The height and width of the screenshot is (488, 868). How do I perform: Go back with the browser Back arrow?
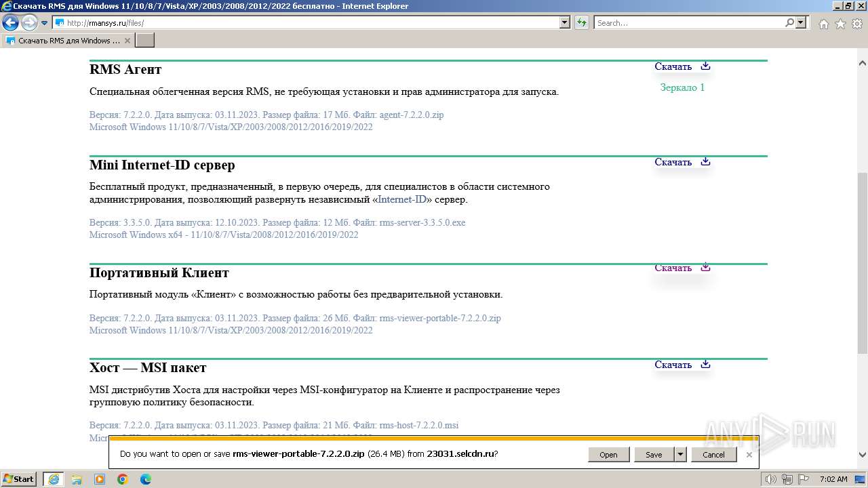click(x=10, y=22)
